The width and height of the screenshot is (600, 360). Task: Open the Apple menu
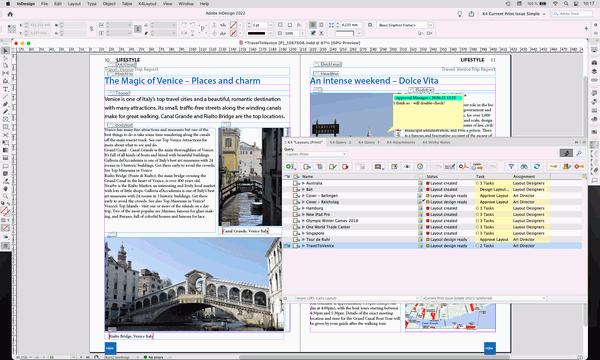click(x=7, y=3)
